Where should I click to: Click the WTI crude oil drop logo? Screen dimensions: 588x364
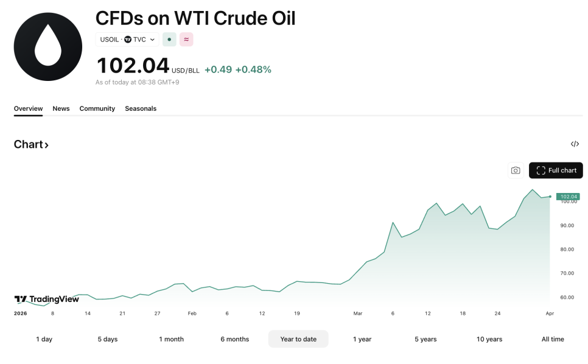point(48,47)
